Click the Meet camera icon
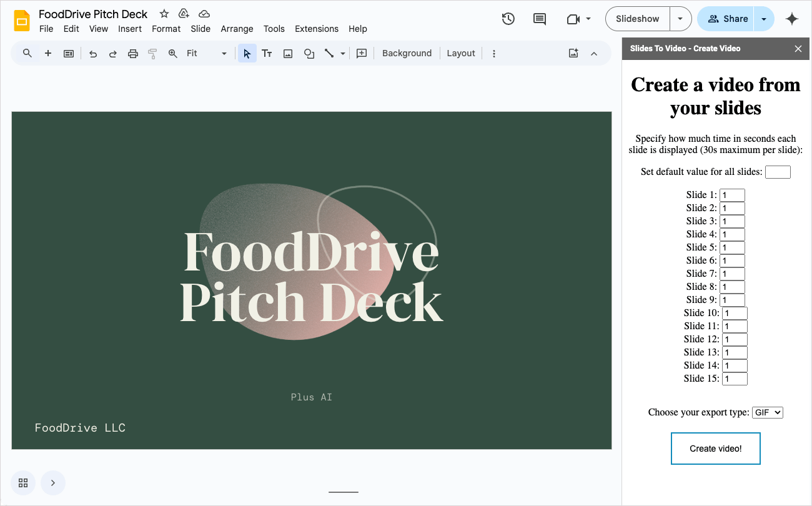This screenshot has width=812, height=506. (x=573, y=19)
